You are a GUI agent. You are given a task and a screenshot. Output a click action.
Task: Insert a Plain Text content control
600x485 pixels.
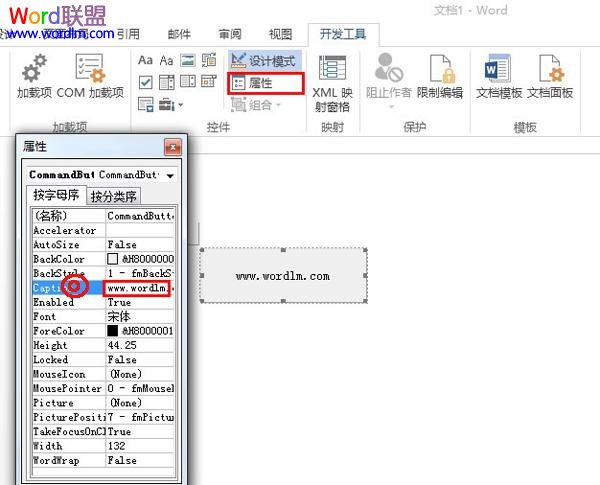[166, 60]
